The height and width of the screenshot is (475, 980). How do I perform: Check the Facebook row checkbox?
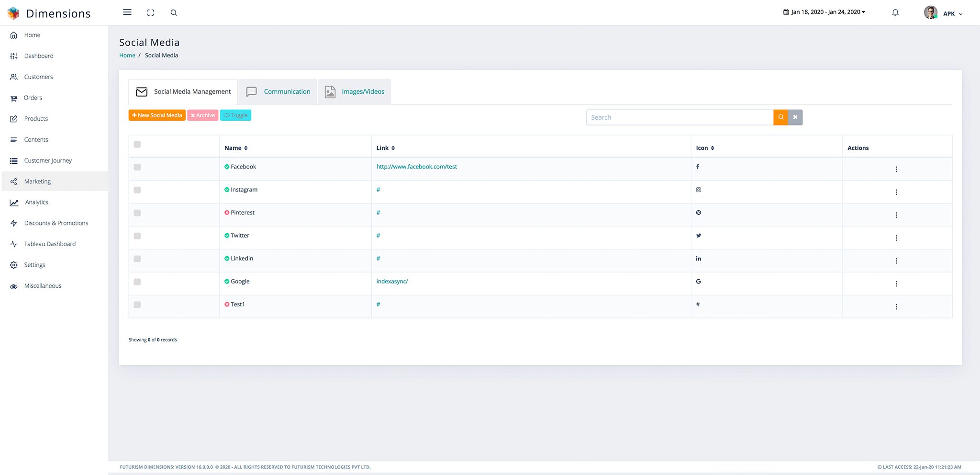(137, 167)
